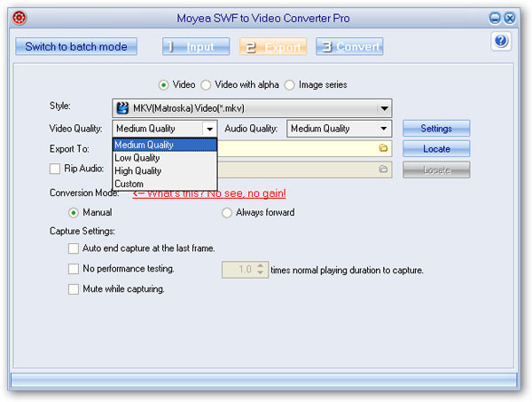Go to the Input step tab

click(196, 46)
